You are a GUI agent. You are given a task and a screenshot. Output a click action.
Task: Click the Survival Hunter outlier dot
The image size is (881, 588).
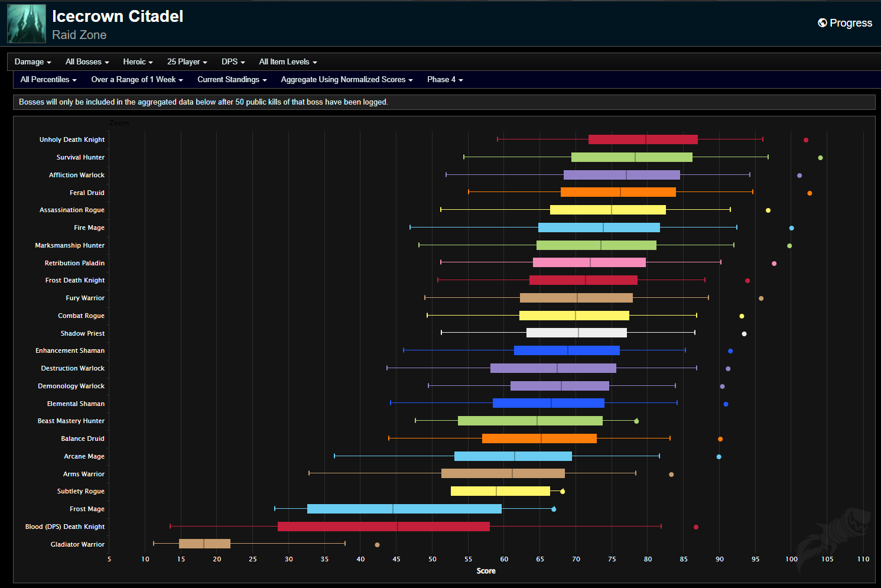(x=821, y=158)
